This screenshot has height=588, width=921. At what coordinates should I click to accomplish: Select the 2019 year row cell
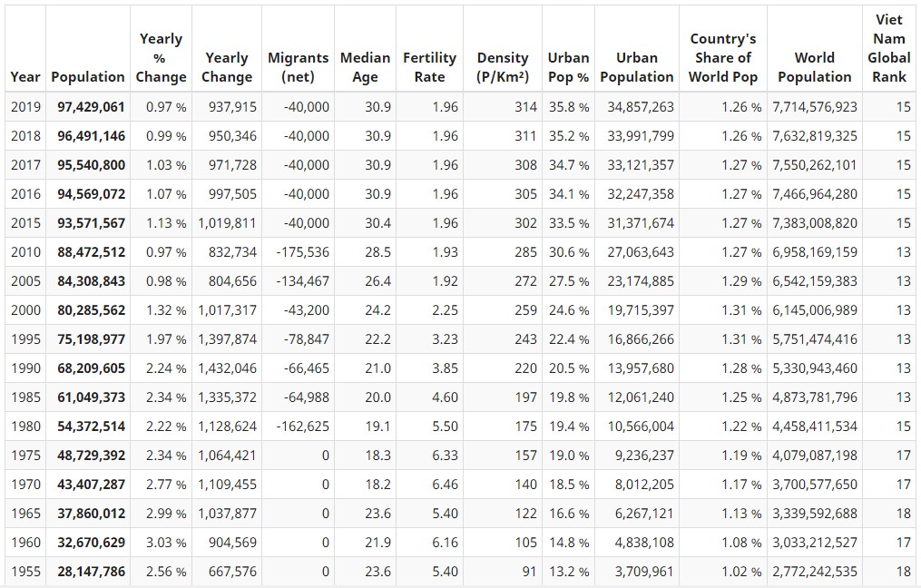(25, 107)
